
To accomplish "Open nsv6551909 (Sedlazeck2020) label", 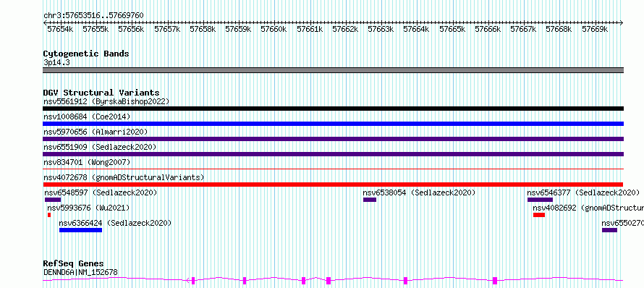I will (100, 147).
